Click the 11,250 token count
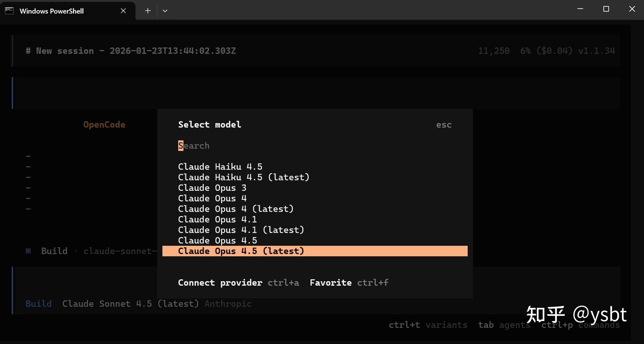The height and width of the screenshot is (344, 644). 494,51
